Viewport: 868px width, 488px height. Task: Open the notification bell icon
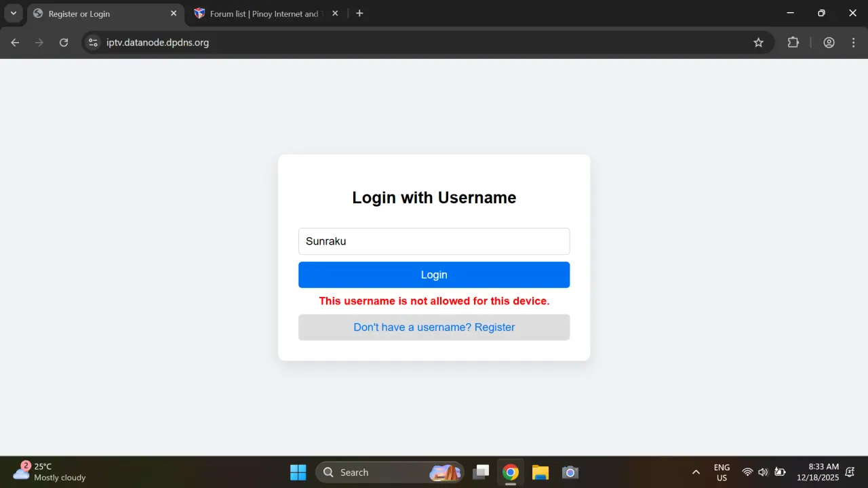(x=850, y=472)
